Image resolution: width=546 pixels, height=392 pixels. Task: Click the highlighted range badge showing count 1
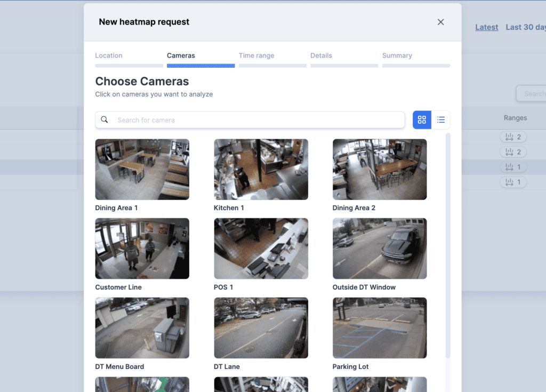[x=513, y=166]
